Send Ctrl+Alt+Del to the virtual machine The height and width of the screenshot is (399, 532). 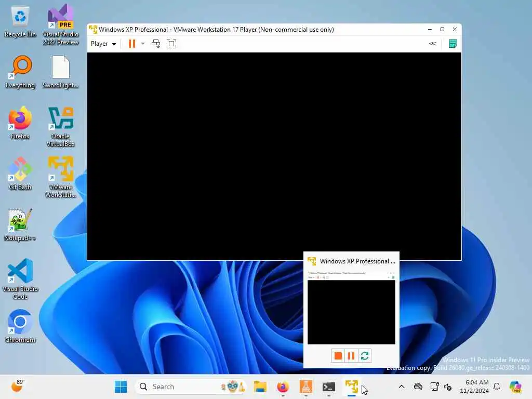click(156, 44)
